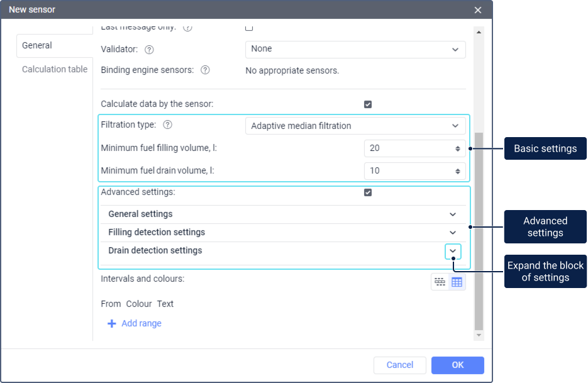Click the plus icon to add range

click(112, 323)
